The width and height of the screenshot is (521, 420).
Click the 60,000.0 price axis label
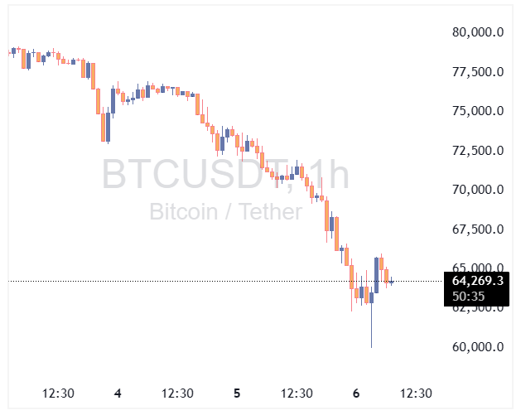[478, 347]
